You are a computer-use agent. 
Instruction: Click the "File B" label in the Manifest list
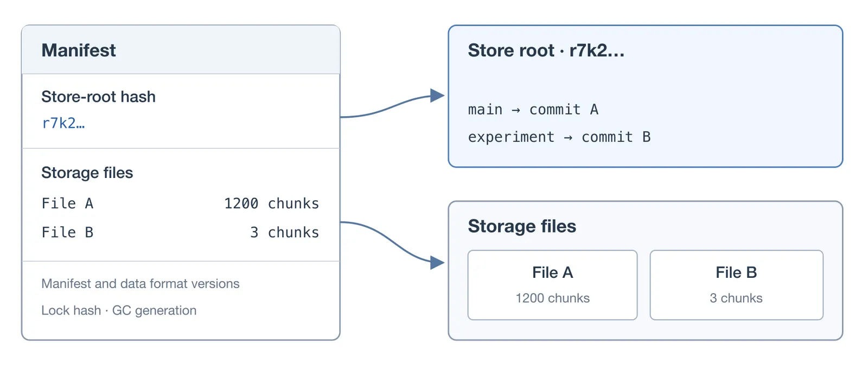(68, 232)
